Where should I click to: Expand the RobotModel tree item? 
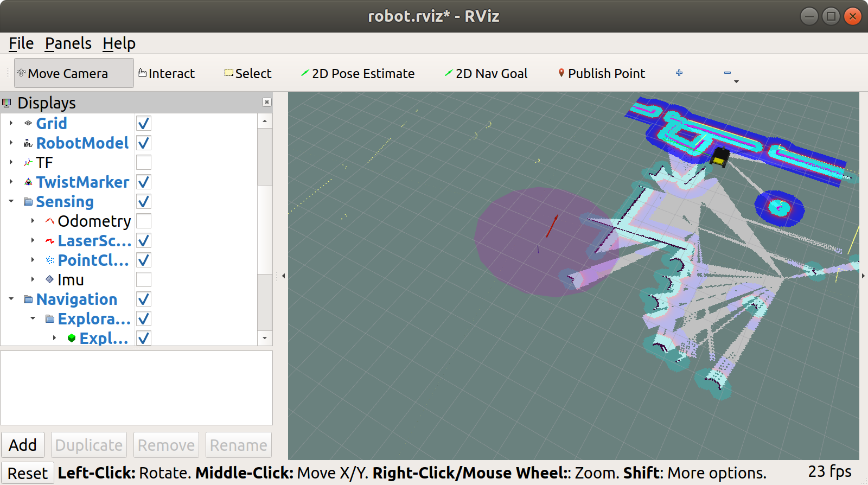(11, 143)
